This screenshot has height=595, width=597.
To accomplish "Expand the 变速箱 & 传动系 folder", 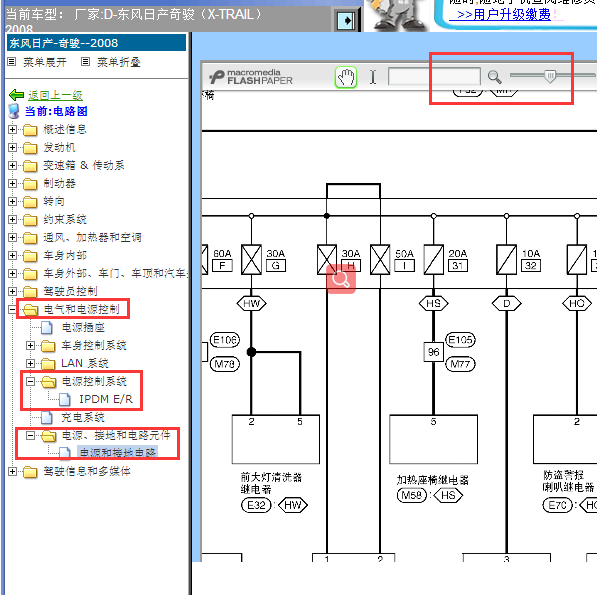I will tap(12, 166).
